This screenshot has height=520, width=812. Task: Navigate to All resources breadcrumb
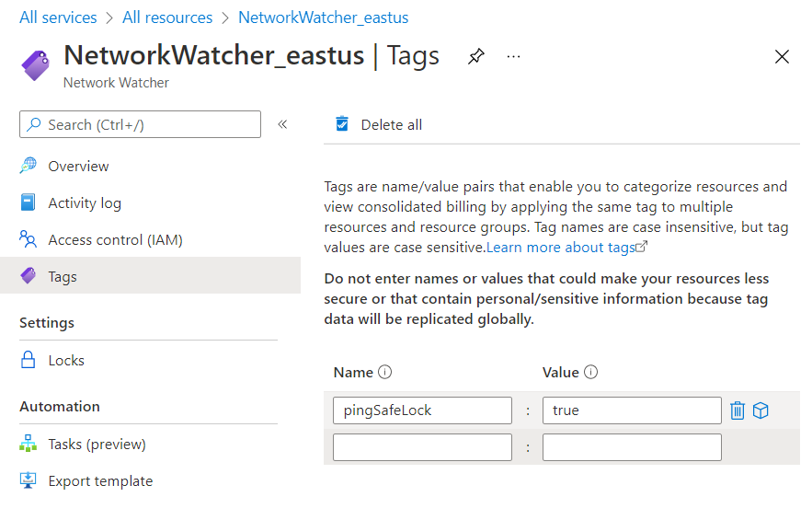(x=167, y=17)
